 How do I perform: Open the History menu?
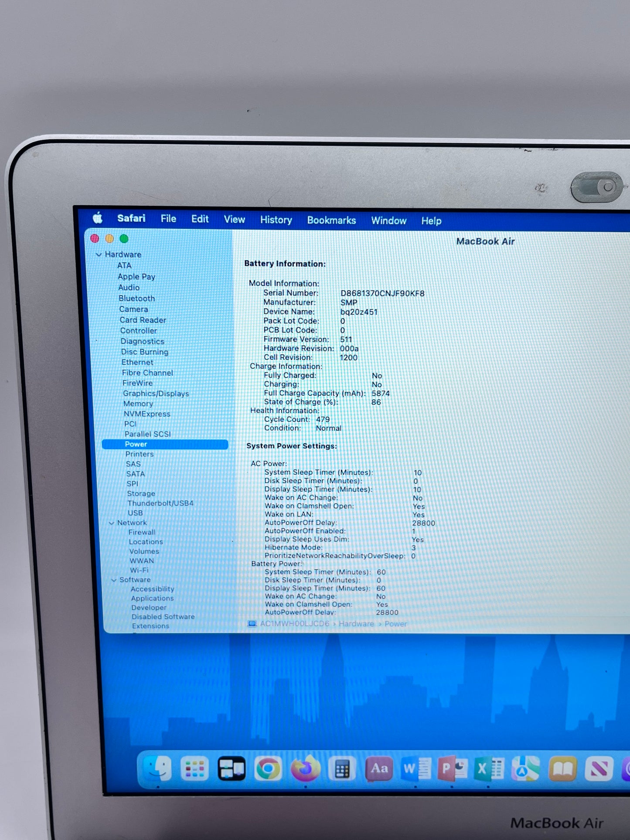click(x=276, y=220)
